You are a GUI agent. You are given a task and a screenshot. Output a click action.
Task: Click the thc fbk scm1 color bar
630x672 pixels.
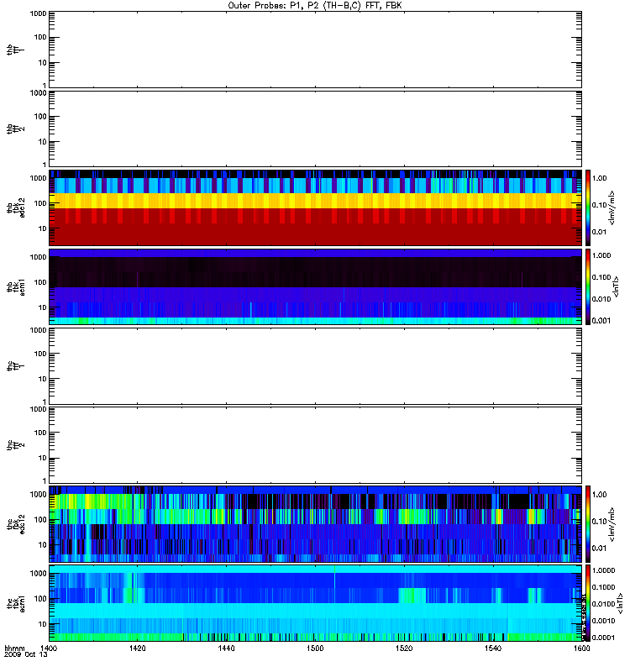tap(588, 603)
